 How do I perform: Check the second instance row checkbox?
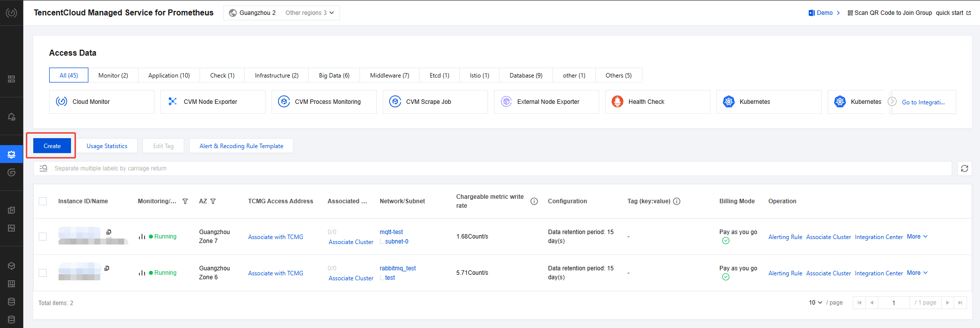pos(43,273)
